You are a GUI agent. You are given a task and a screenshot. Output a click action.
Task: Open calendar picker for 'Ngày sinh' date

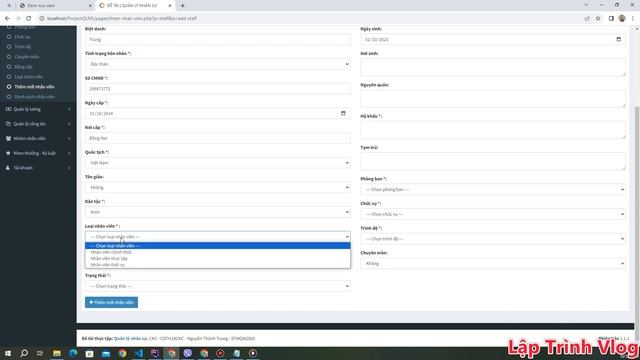[x=618, y=39]
